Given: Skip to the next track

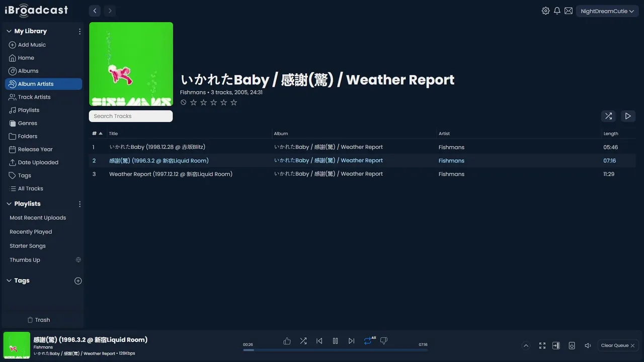Looking at the screenshot, I should point(352,341).
